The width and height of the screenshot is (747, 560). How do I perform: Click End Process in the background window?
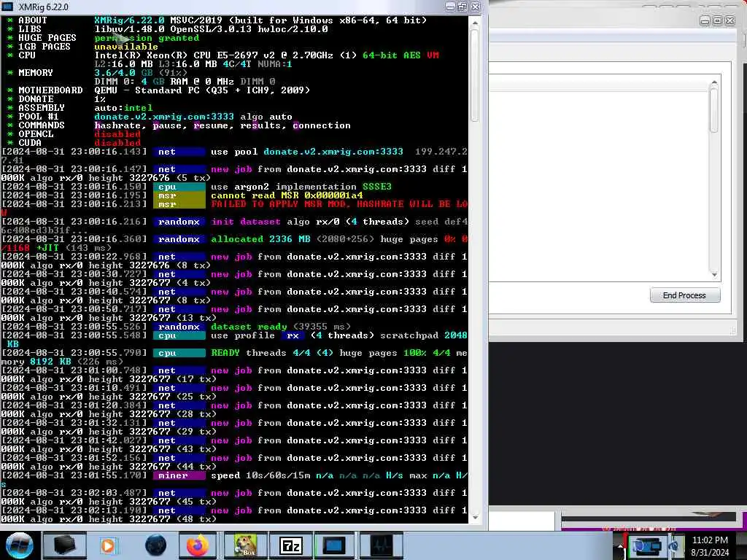pos(684,295)
